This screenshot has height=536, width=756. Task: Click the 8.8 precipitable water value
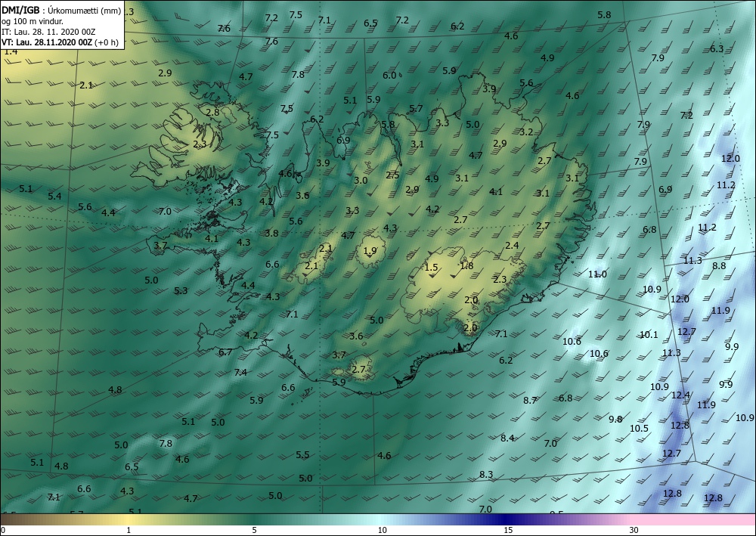[x=719, y=265]
